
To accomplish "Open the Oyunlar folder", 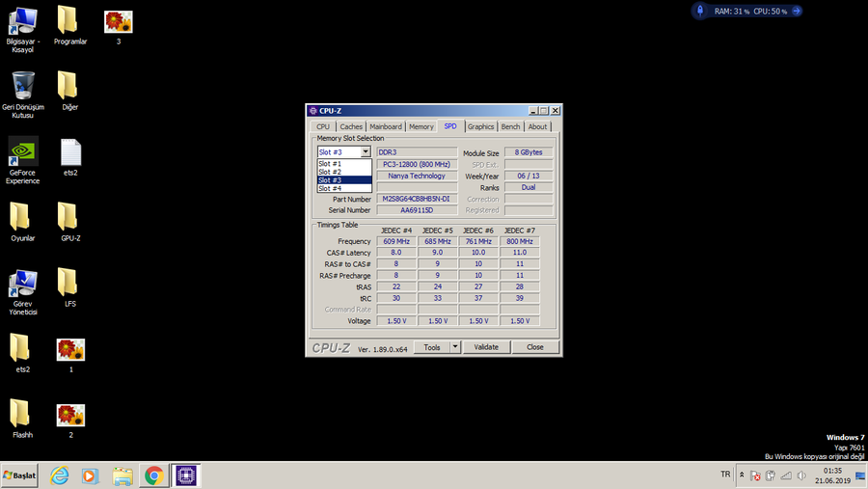I will pyautogui.click(x=23, y=222).
